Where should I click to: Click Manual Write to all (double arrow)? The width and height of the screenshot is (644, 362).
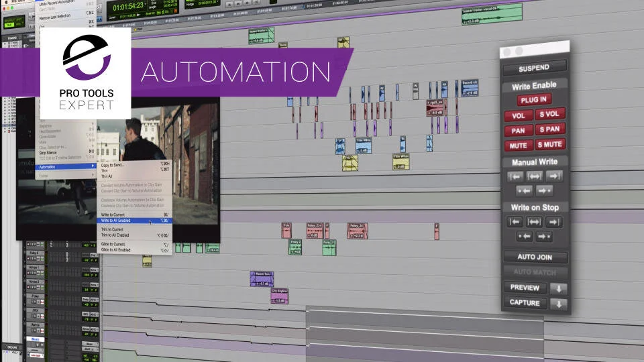click(534, 176)
